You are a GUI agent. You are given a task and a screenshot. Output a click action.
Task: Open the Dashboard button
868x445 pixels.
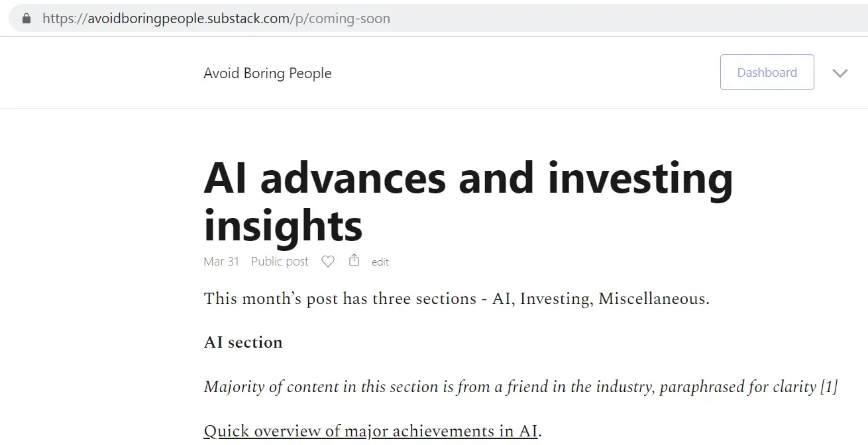pos(767,72)
